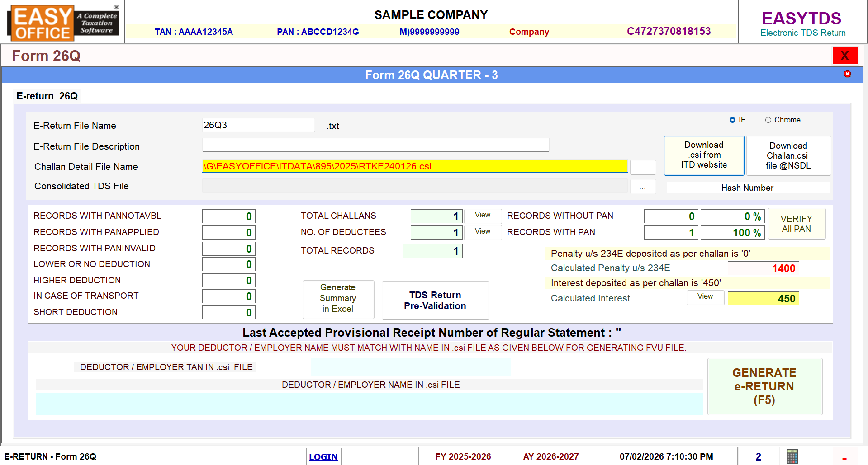Close the Form 26Q window with red X
This screenshot has width=868, height=465.
844,56
